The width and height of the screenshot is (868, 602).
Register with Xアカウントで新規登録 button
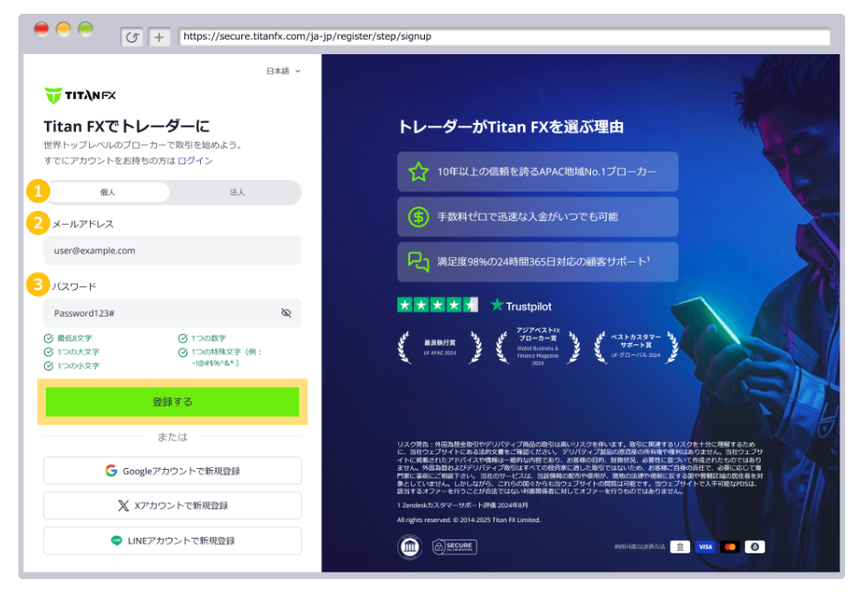[172, 506]
